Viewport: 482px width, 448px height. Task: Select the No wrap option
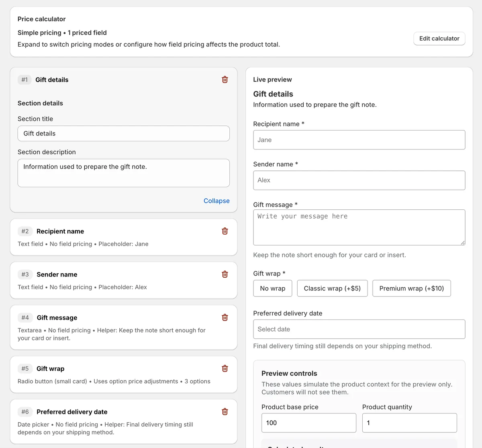[273, 288]
